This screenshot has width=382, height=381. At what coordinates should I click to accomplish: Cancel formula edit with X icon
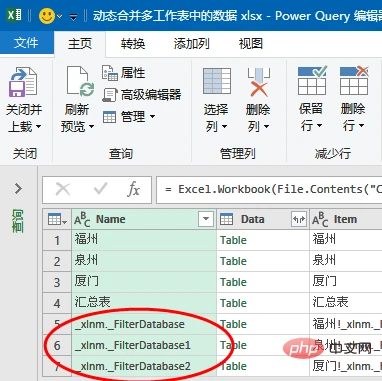(x=63, y=189)
